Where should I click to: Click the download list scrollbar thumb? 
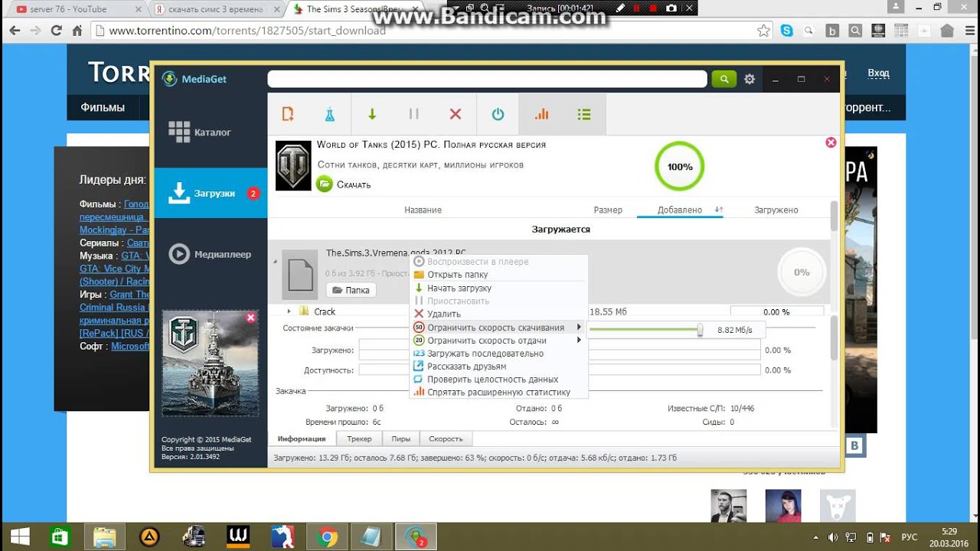pos(835,217)
